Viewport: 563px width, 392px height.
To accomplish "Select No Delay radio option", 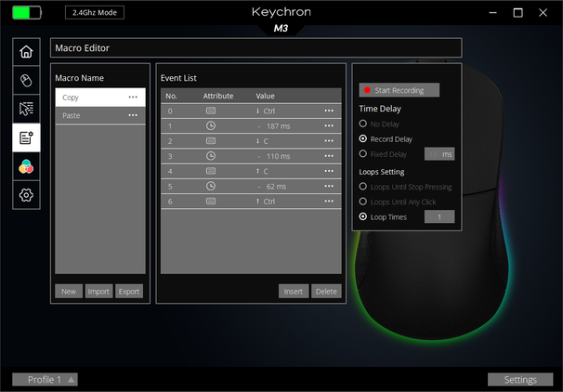I will 363,124.
